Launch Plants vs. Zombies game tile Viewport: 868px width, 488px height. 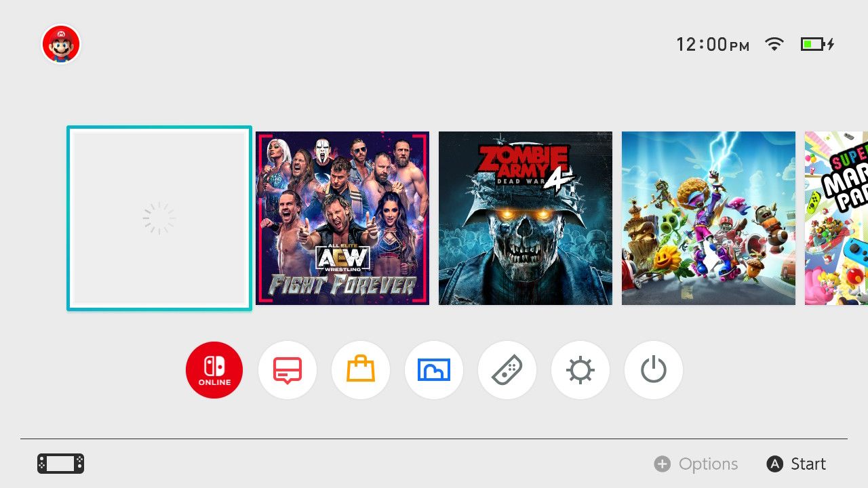[x=709, y=218]
